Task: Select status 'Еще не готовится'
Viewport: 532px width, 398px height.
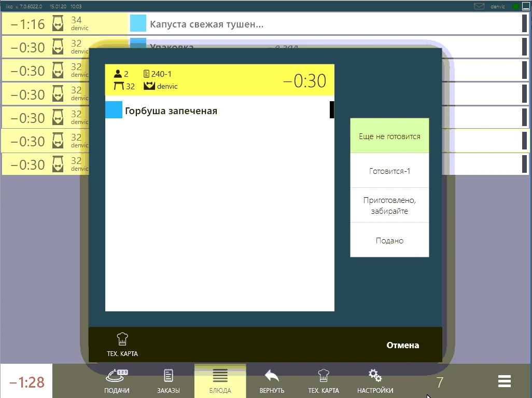Action: pos(389,136)
